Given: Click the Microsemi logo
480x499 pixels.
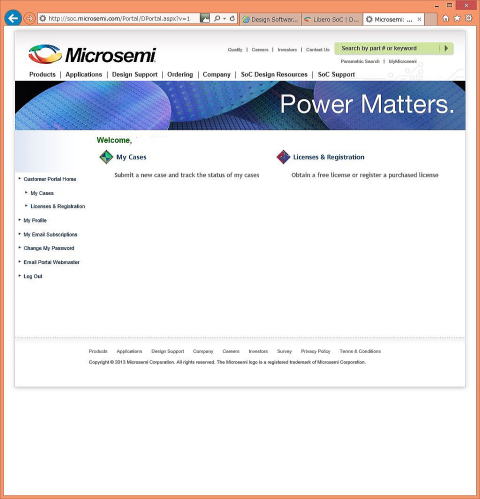Looking at the screenshot, I should tap(92, 54).
